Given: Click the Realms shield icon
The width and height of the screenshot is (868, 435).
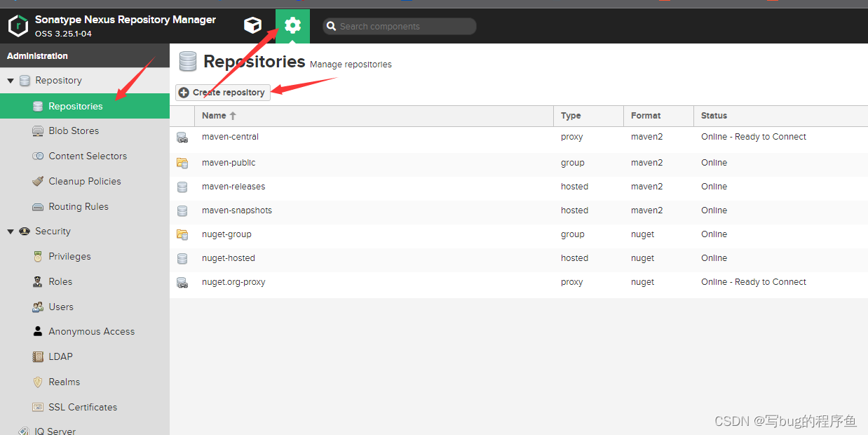Looking at the screenshot, I should [x=38, y=382].
